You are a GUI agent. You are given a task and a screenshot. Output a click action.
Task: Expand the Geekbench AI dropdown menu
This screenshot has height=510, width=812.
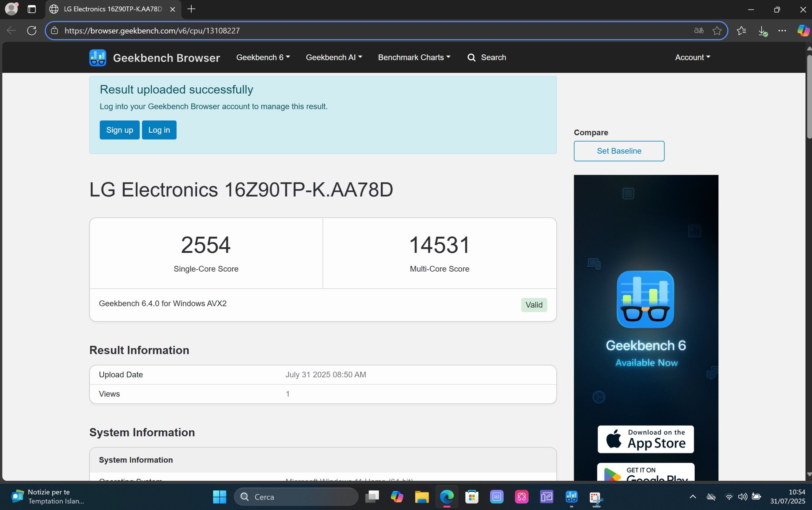(x=334, y=57)
